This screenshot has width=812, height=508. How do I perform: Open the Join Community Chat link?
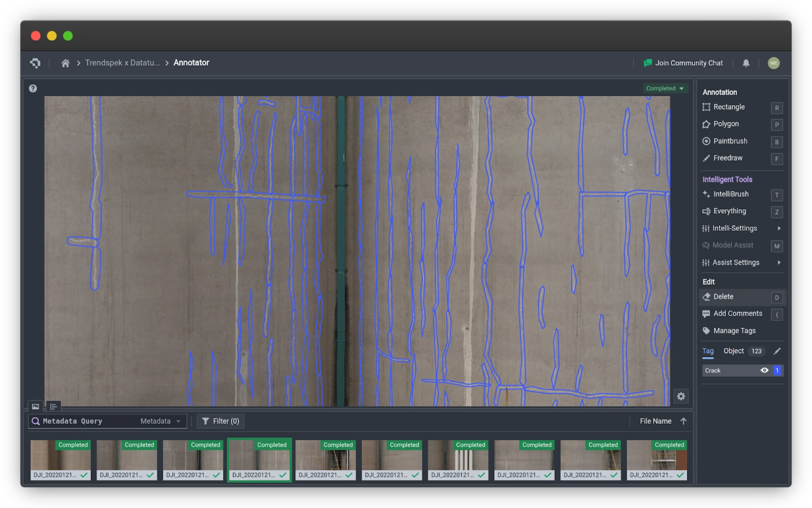click(x=683, y=63)
